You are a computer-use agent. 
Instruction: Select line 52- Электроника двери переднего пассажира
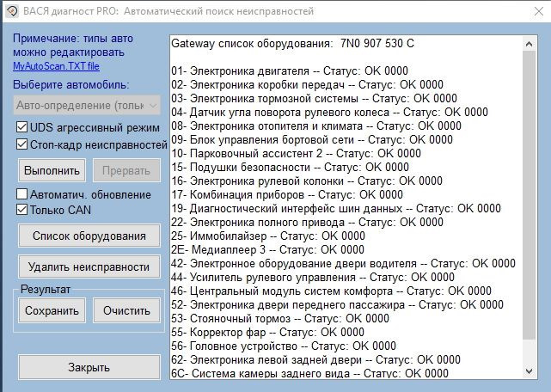[x=337, y=305]
